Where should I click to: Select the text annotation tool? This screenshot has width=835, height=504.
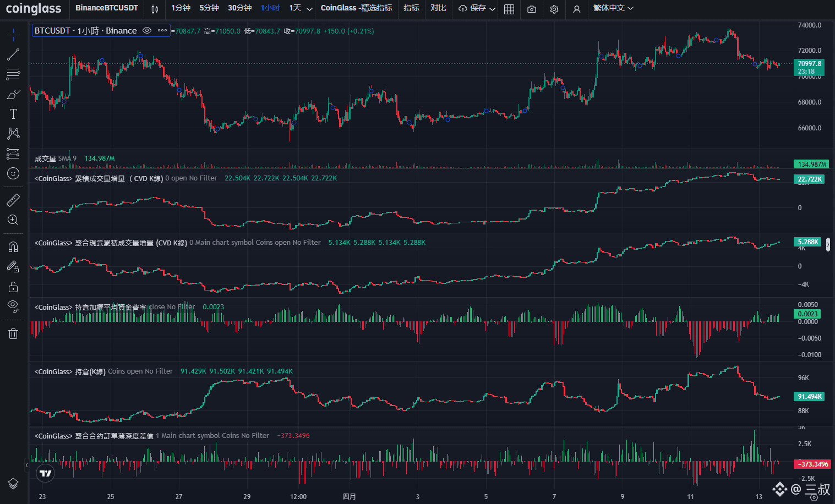click(13, 114)
